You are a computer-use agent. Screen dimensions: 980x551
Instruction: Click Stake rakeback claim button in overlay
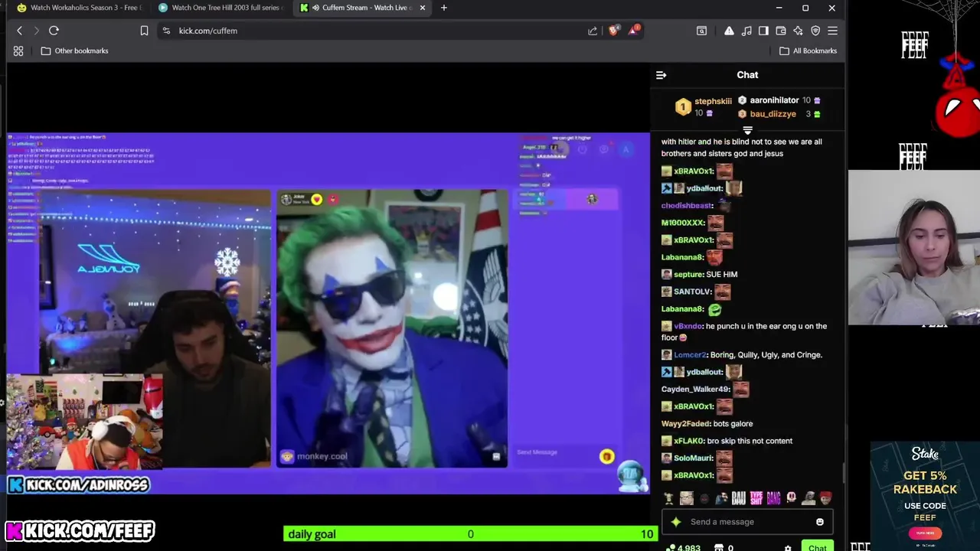coord(924,533)
